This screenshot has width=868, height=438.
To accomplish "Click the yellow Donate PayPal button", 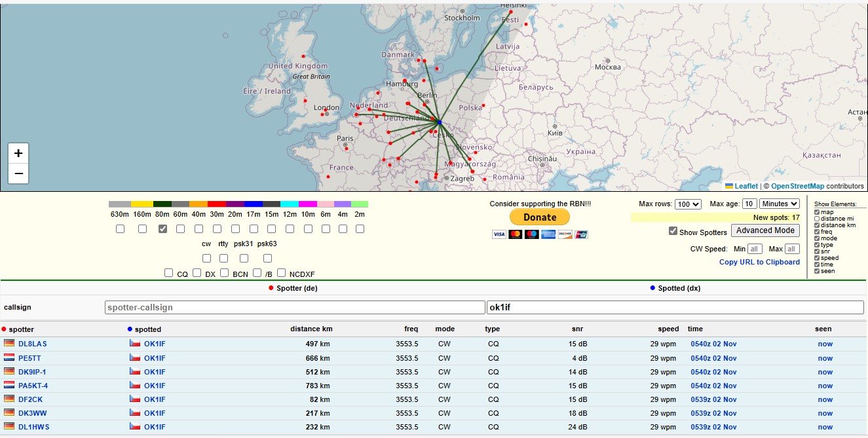I will (x=540, y=217).
